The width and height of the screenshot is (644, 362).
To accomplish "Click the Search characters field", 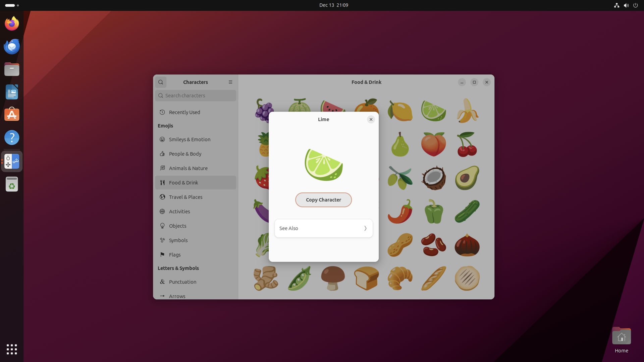I will [196, 96].
